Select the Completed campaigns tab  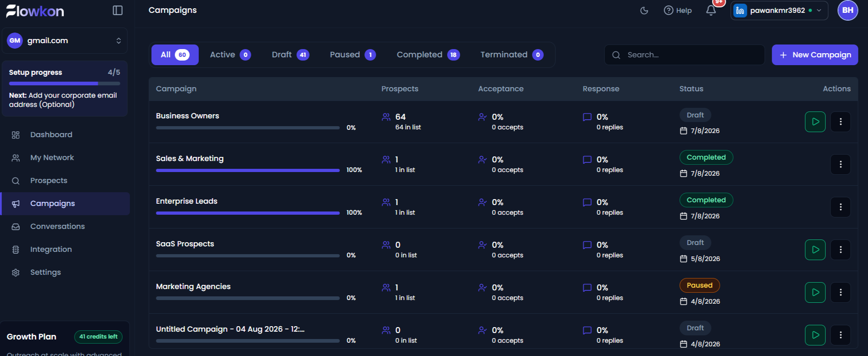[x=428, y=55]
